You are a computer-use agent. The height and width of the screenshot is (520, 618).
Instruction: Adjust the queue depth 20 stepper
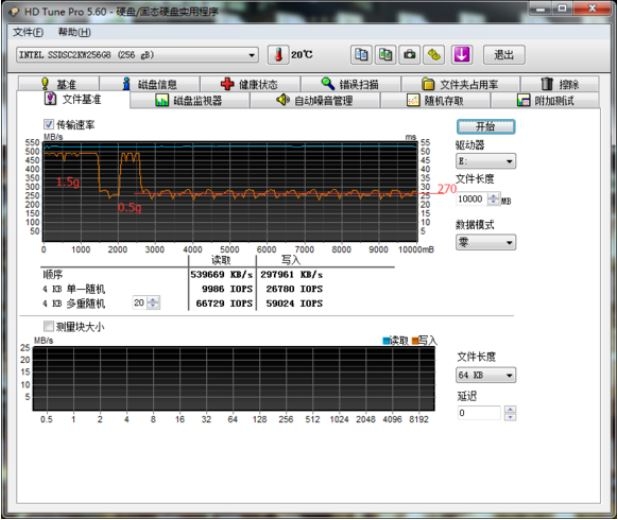pos(153,303)
